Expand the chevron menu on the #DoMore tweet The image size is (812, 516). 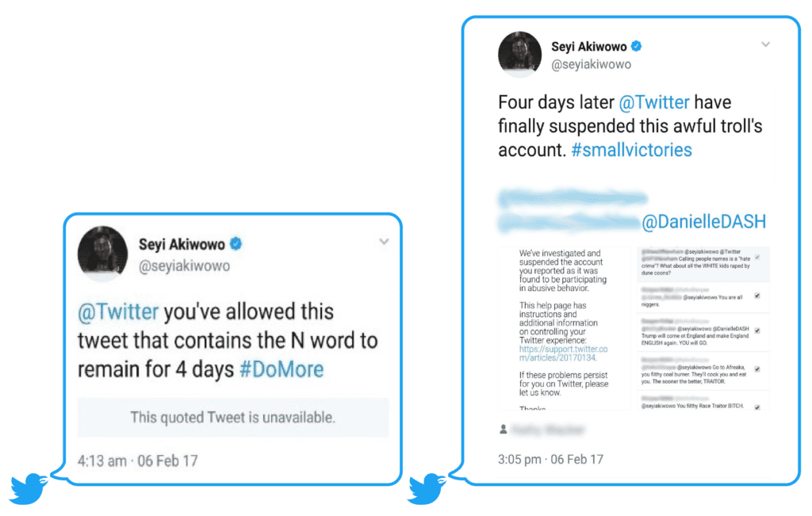(x=384, y=241)
